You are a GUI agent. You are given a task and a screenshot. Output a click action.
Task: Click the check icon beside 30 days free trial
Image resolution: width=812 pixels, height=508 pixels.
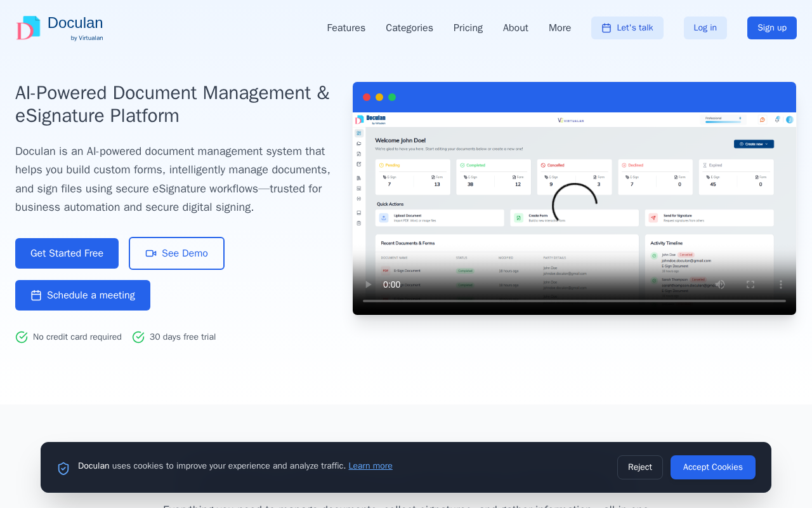coord(138,337)
